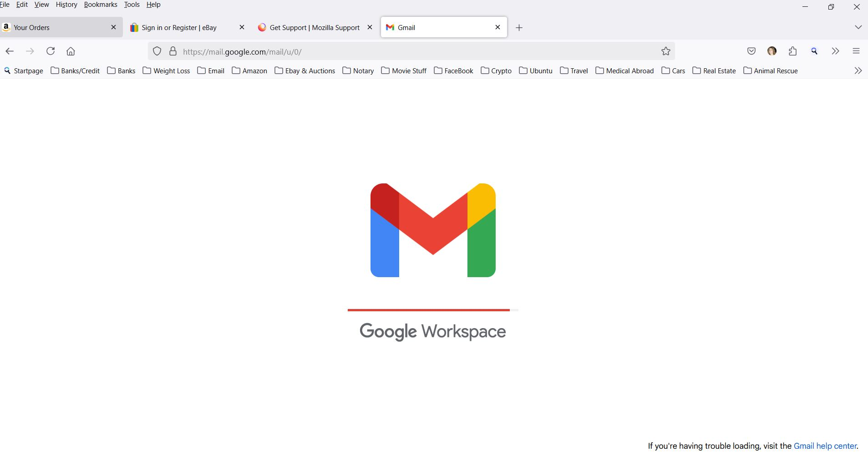Expand the Email bookmark folder
Viewport: 868px width, 461px height.
(211, 71)
